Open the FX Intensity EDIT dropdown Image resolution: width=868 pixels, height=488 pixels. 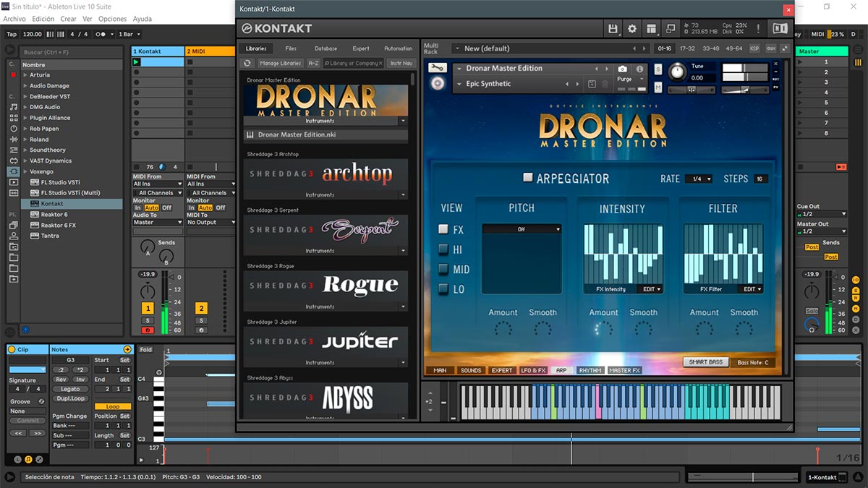(x=650, y=289)
